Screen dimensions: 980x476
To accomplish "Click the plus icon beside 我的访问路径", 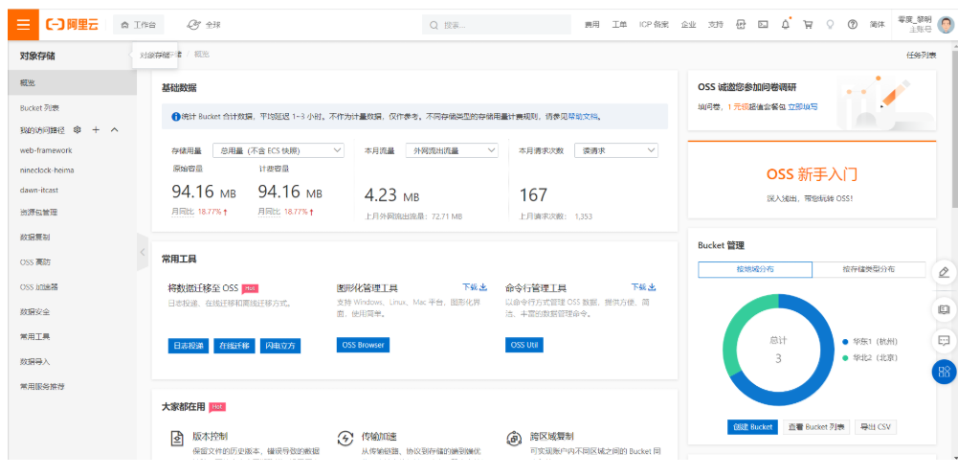I will click(96, 129).
